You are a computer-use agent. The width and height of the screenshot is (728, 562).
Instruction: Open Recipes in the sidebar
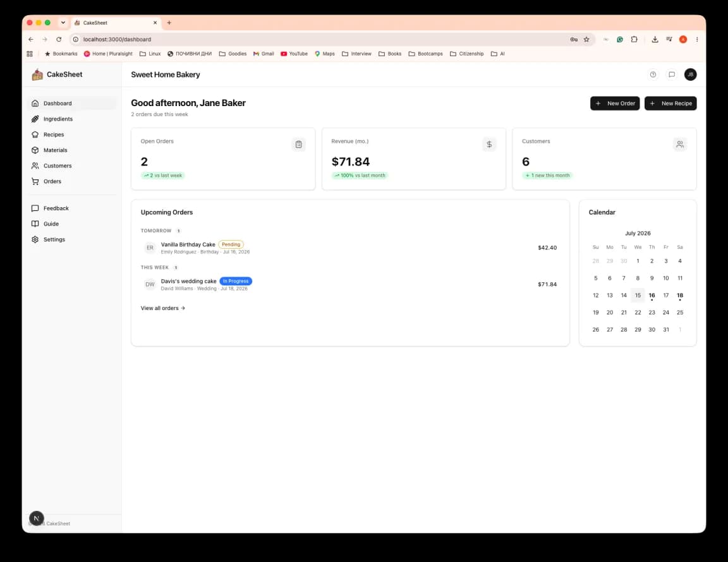(73, 135)
